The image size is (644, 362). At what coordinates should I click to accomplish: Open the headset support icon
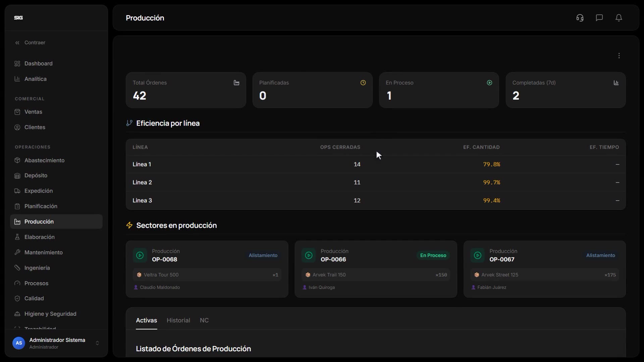point(580,18)
